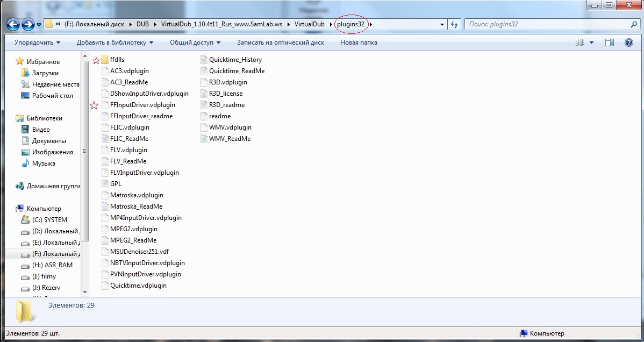Image resolution: width=644 pixels, height=342 pixels.
Task: Select the readme file icon
Action: click(x=203, y=116)
